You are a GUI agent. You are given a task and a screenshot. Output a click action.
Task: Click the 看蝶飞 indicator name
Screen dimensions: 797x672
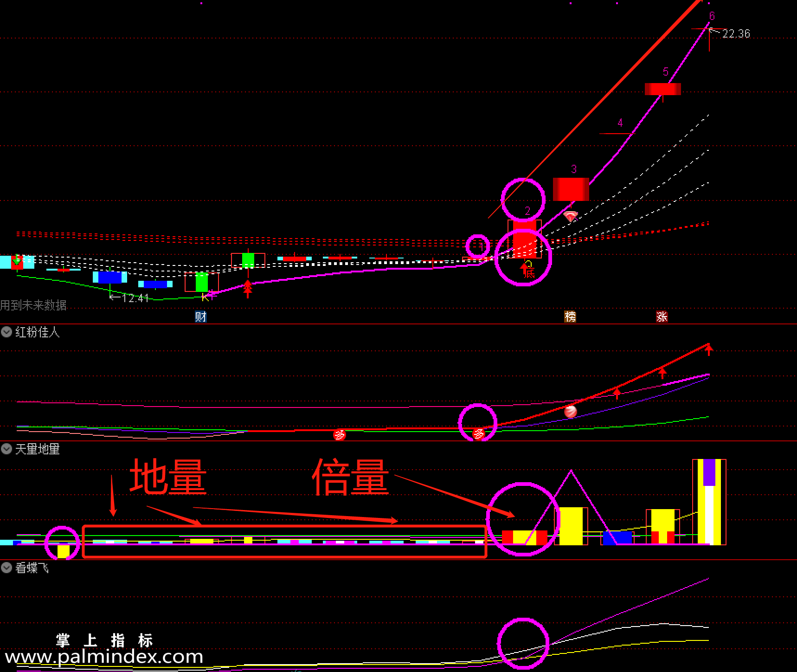(32, 568)
